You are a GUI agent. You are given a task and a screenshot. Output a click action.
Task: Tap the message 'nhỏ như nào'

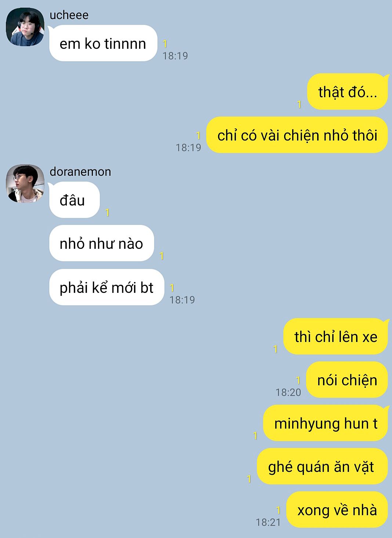point(101,243)
